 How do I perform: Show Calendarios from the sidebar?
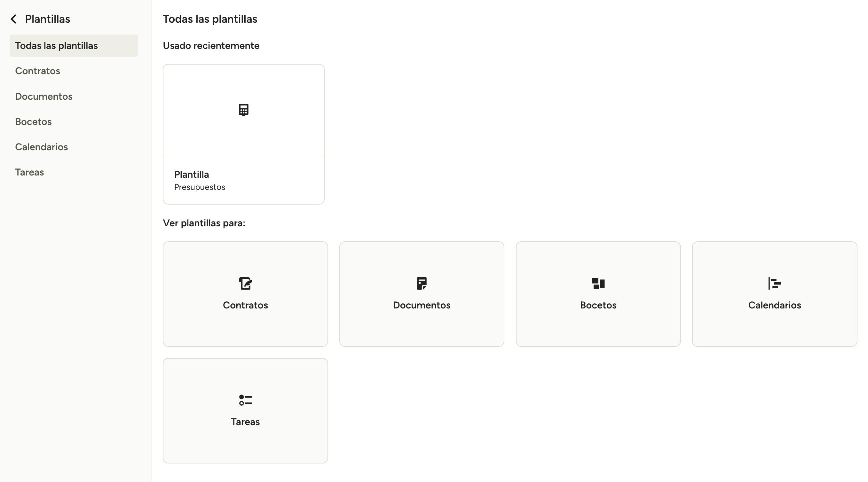tap(42, 147)
